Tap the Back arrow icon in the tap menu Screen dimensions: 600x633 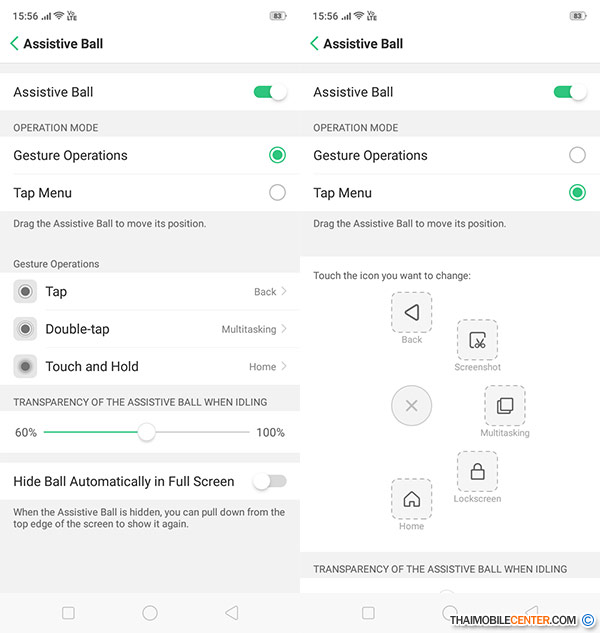[x=411, y=312]
